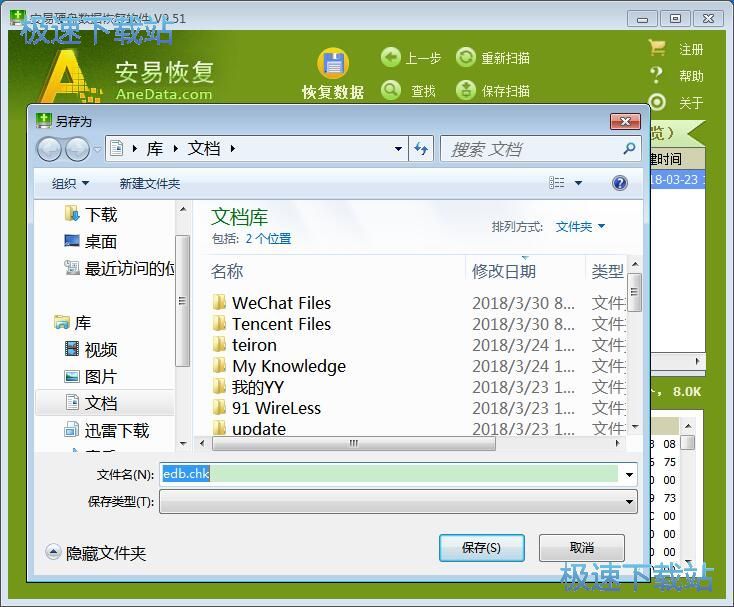This screenshot has width=734, height=607.
Task: Click the 新建文件夹 new folder button
Action: pyautogui.click(x=150, y=183)
